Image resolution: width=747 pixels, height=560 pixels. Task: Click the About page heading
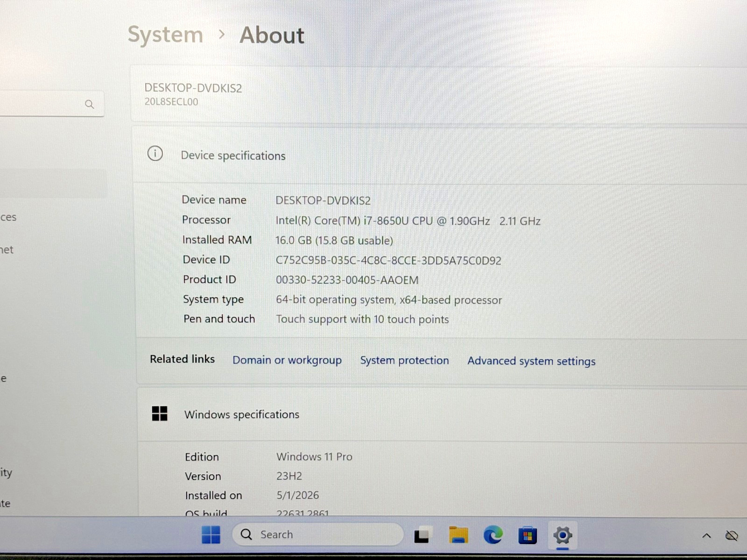272,35
